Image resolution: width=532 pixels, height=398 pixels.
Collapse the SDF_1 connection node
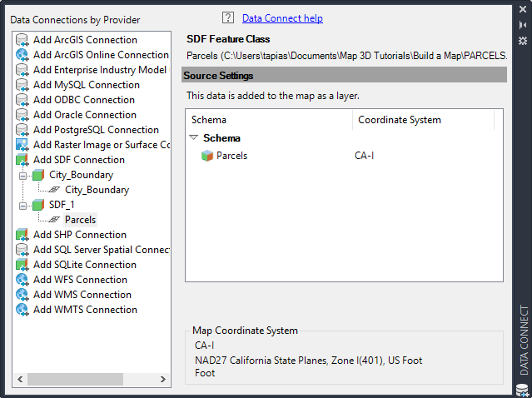(x=23, y=206)
